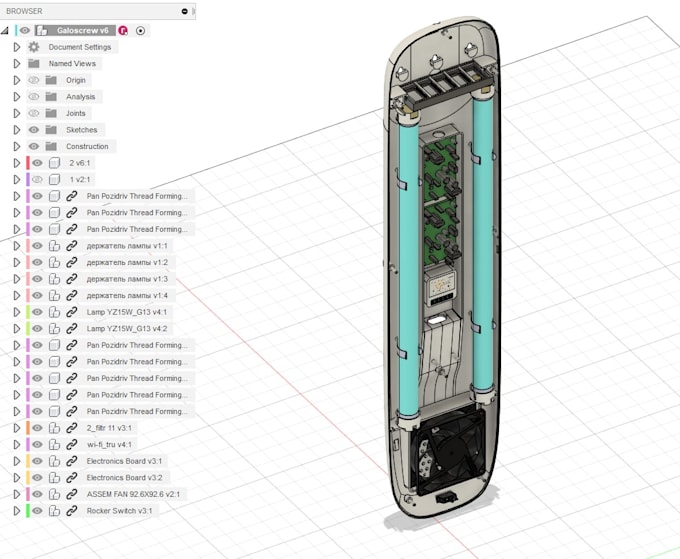Select Electronics Board v3:2 in the browser

point(125,478)
